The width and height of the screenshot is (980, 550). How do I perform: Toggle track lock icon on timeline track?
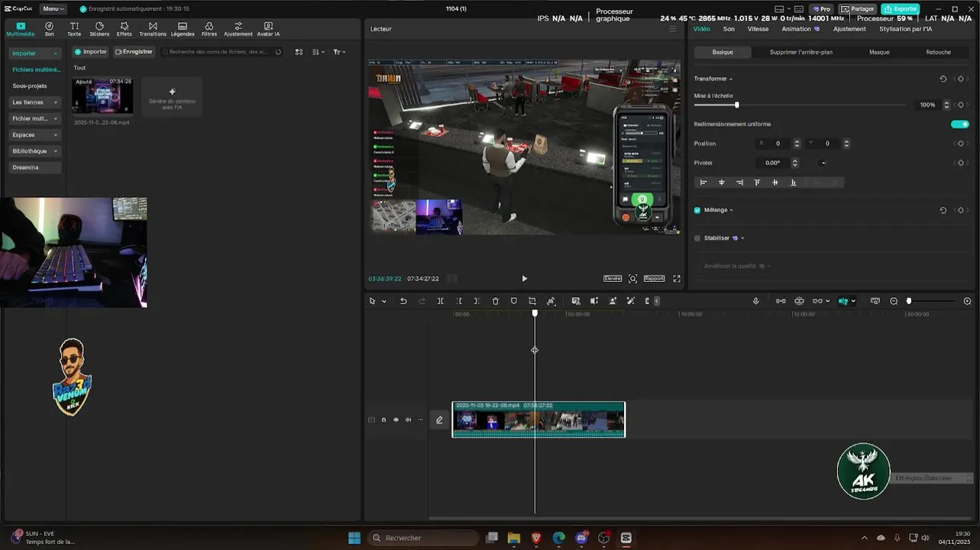(383, 419)
